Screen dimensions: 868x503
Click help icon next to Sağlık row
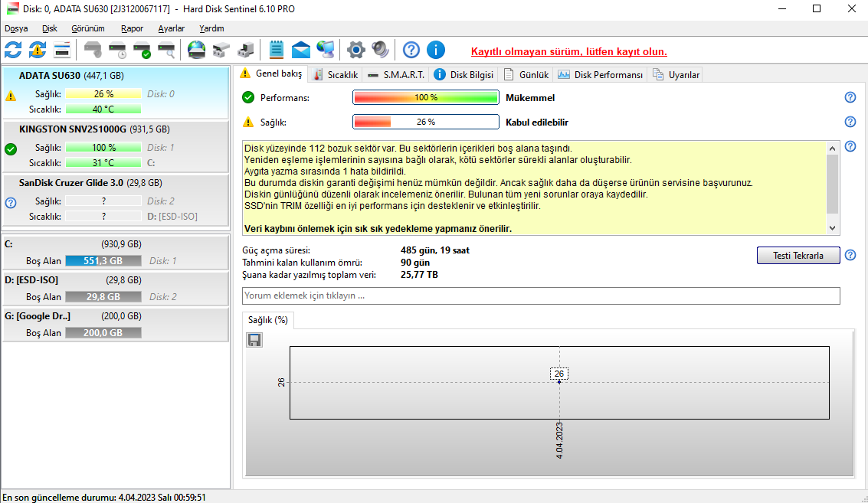(x=850, y=122)
